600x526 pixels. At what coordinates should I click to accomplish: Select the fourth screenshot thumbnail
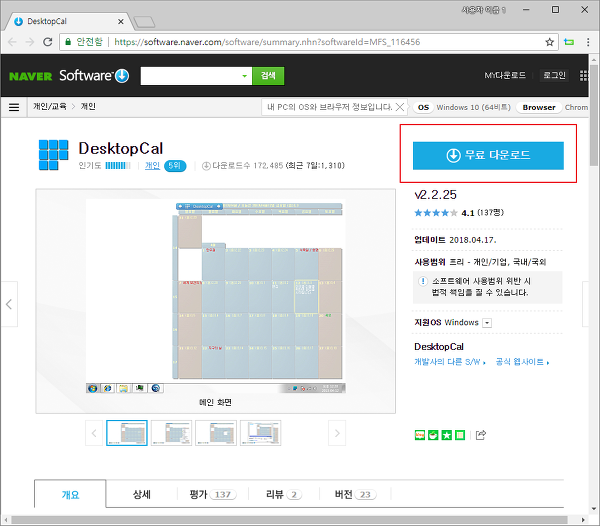click(x=261, y=433)
